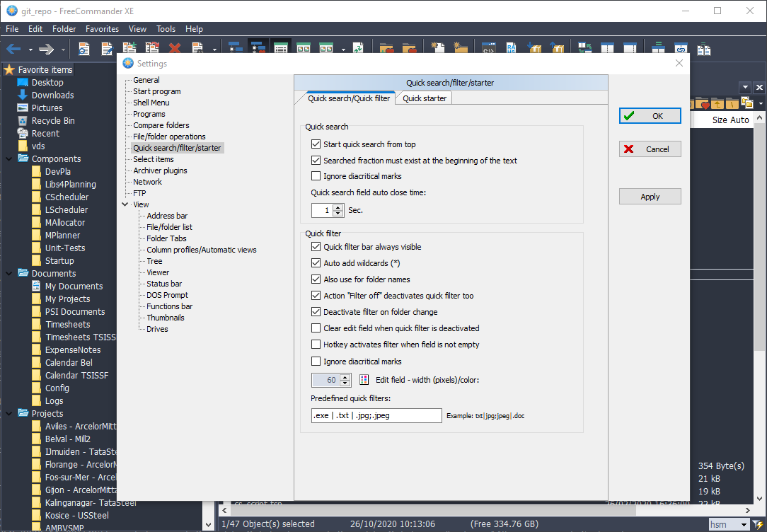The image size is (767, 532).
Task: Go forward with the gray right arrow
Action: 46,49
